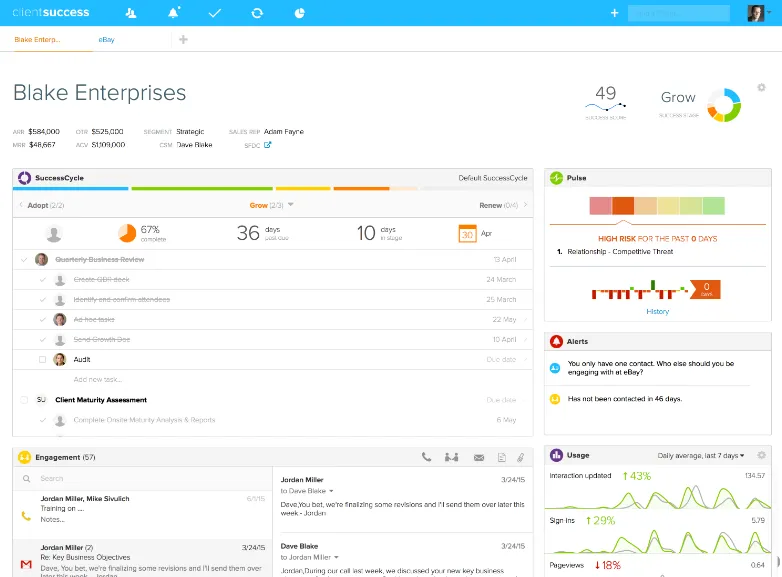Add a note engagement

tap(502, 457)
